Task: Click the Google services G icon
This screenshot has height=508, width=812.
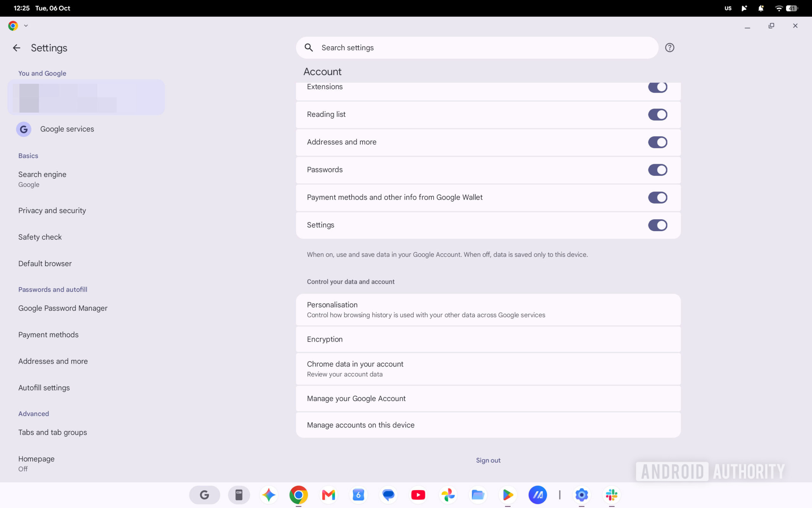Action: 24,129
